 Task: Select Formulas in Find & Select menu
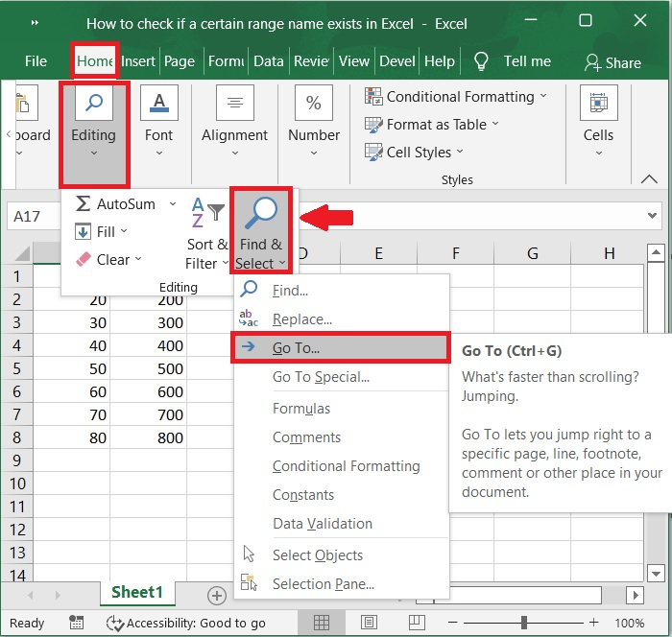tap(342, 409)
